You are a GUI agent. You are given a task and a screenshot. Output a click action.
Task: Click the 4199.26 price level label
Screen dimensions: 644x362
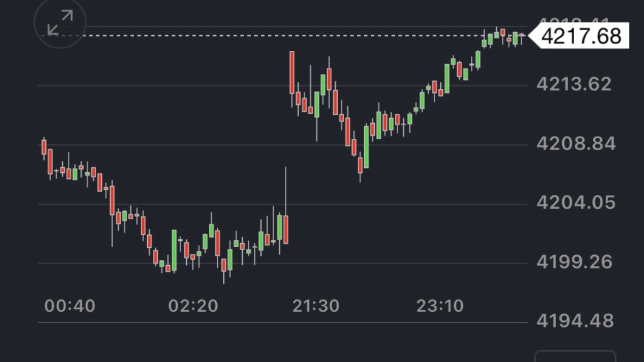coord(573,262)
